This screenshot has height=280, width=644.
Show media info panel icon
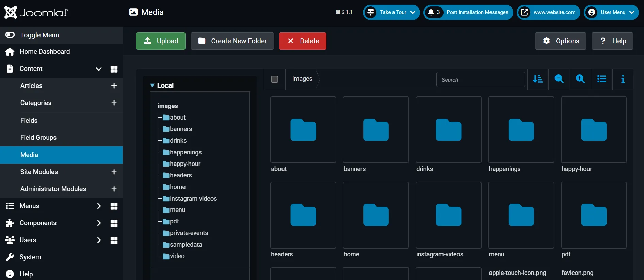tap(623, 79)
